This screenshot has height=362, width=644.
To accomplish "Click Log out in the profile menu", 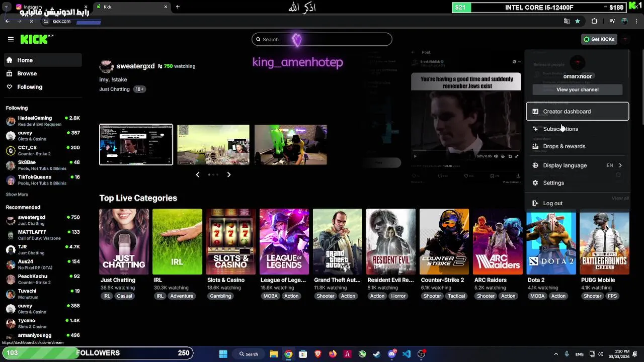I will pyautogui.click(x=578, y=203).
